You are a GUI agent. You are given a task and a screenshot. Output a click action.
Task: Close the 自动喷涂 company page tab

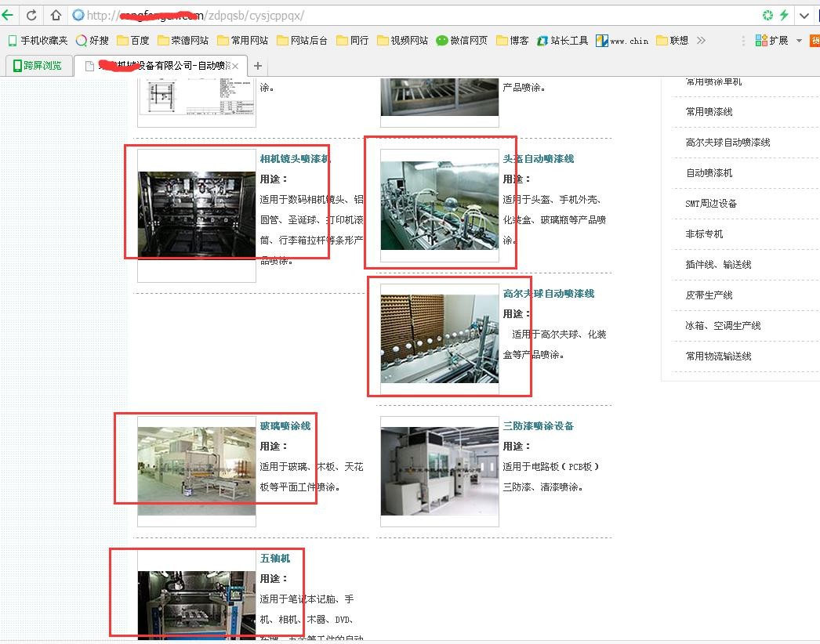pyautogui.click(x=235, y=66)
